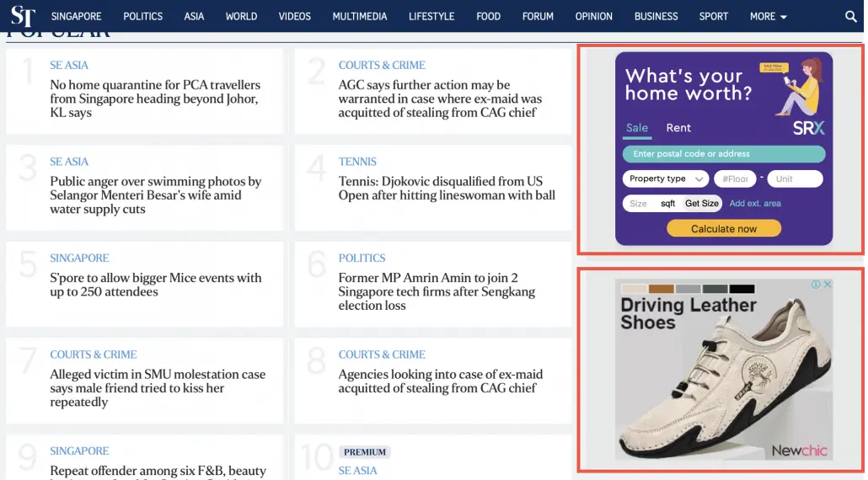Select the black color swatch in shoe ad
The width and height of the screenshot is (868, 480).
coord(742,289)
